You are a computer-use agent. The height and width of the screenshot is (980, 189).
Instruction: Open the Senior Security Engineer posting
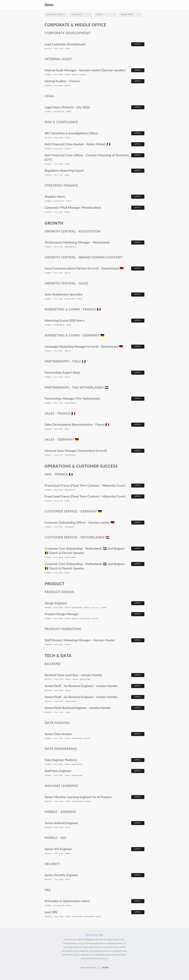tap(61, 875)
